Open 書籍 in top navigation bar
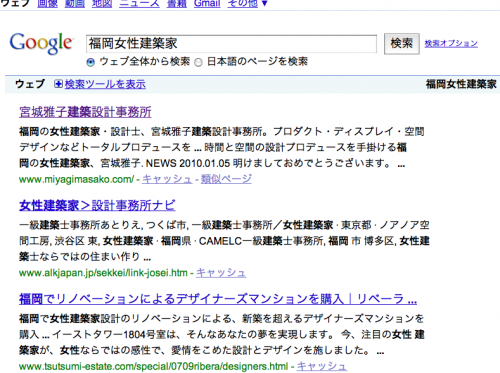This screenshot has height=373, width=500. 177,3
